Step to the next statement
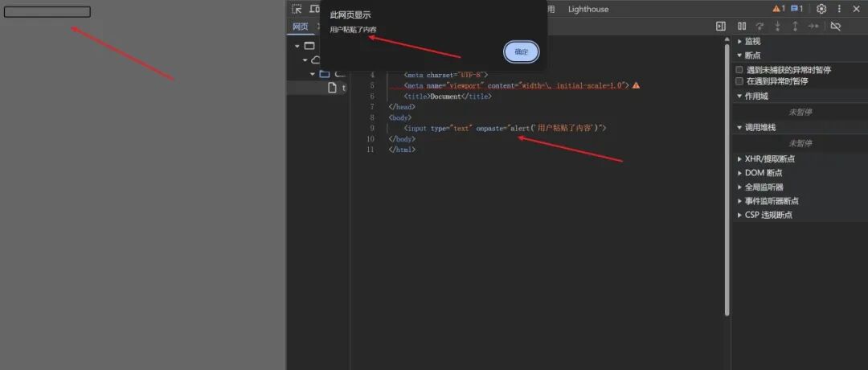This screenshot has width=868, height=370. pos(813,26)
